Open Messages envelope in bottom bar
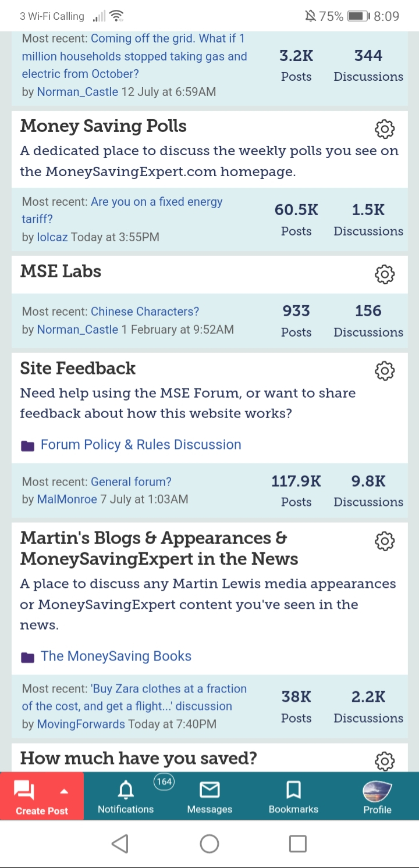This screenshot has width=419, height=868. point(210,796)
